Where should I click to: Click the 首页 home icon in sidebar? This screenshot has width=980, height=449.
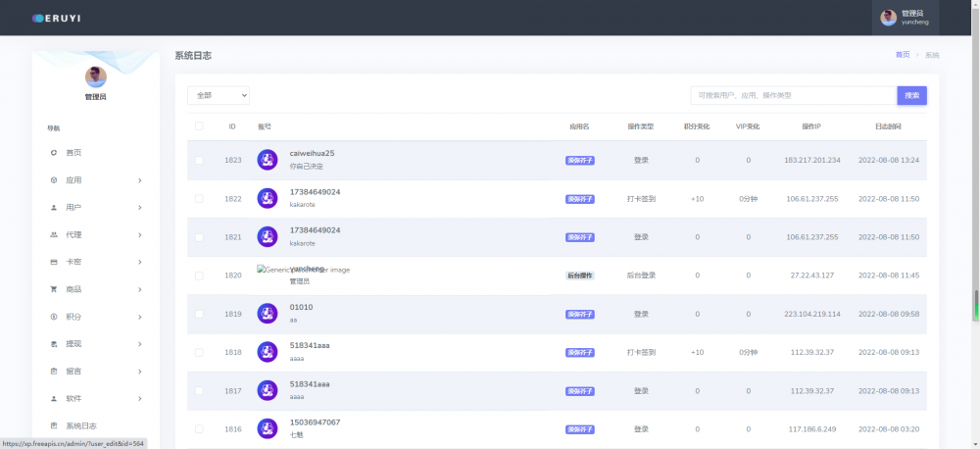54,153
